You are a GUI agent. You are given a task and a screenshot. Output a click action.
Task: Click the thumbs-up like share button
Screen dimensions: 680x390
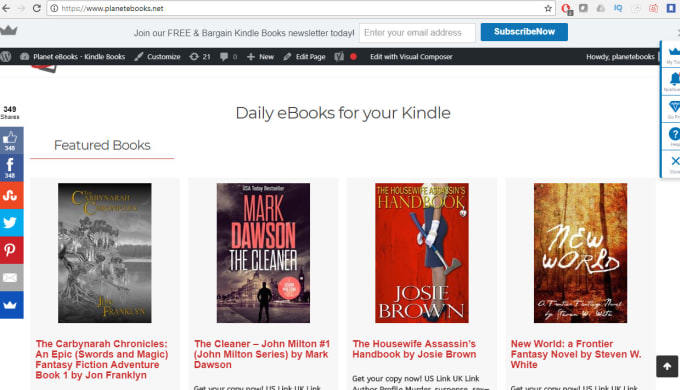point(10,141)
